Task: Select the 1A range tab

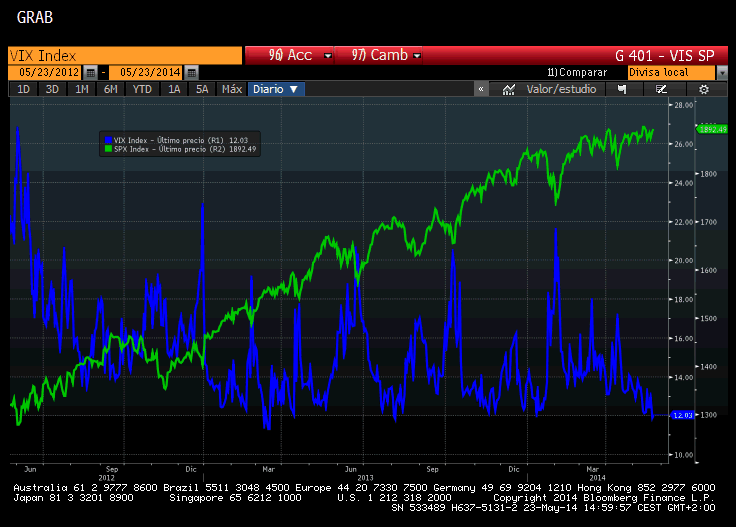Action: [174, 89]
